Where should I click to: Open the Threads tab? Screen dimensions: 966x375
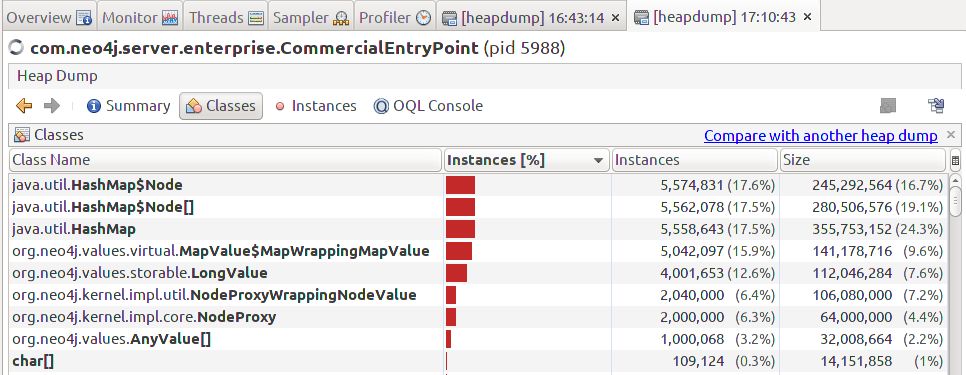226,18
